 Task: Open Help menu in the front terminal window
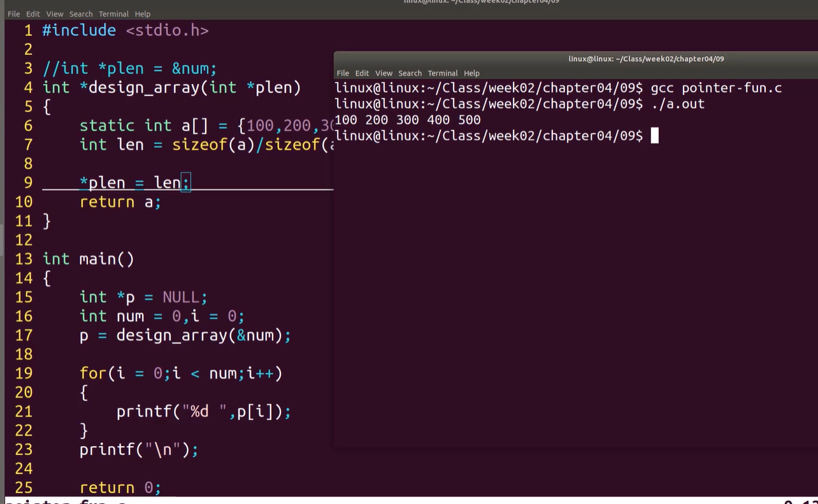pyautogui.click(x=471, y=73)
